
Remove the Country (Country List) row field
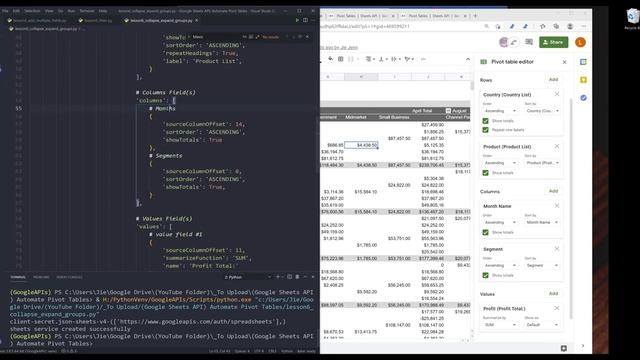557,94
